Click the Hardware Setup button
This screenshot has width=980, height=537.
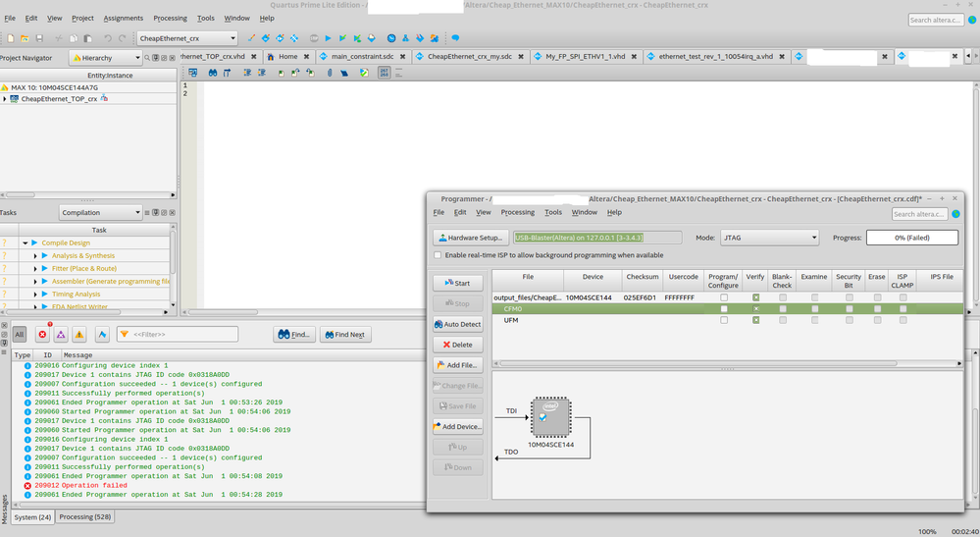pos(470,238)
